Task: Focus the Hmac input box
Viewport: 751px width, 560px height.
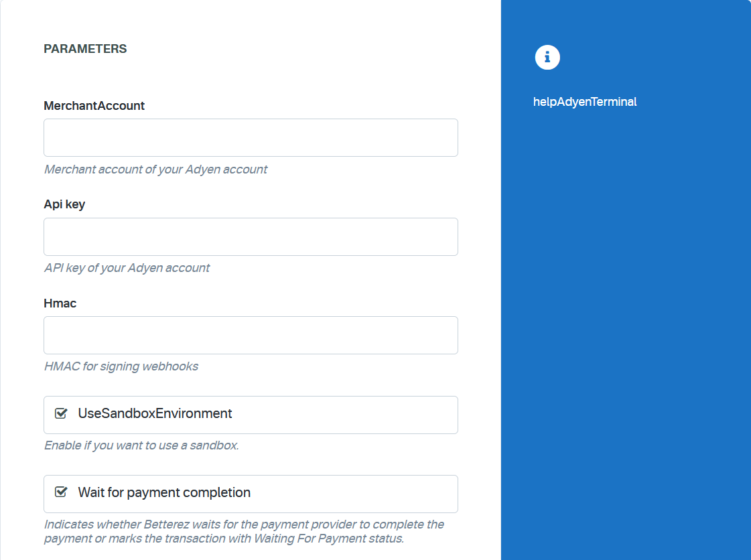Action: 251,335
